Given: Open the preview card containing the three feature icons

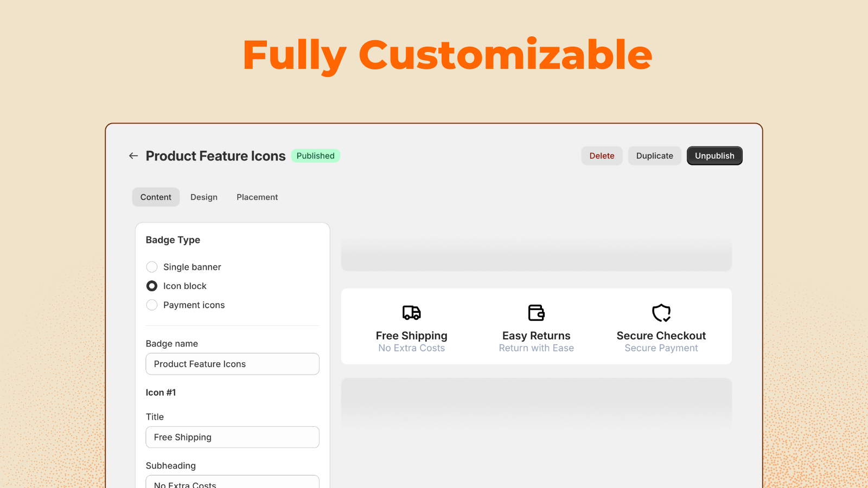Looking at the screenshot, I should coord(536,326).
